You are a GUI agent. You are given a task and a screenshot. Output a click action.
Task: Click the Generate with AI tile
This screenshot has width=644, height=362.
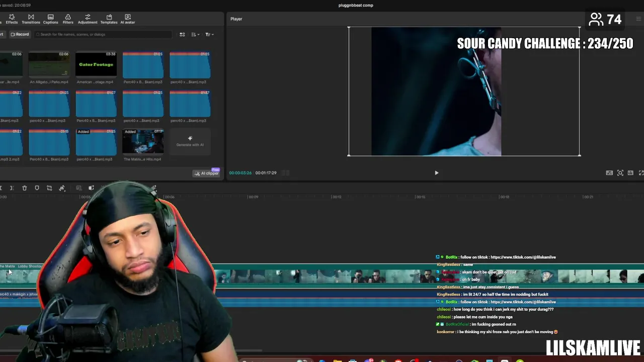(190, 141)
